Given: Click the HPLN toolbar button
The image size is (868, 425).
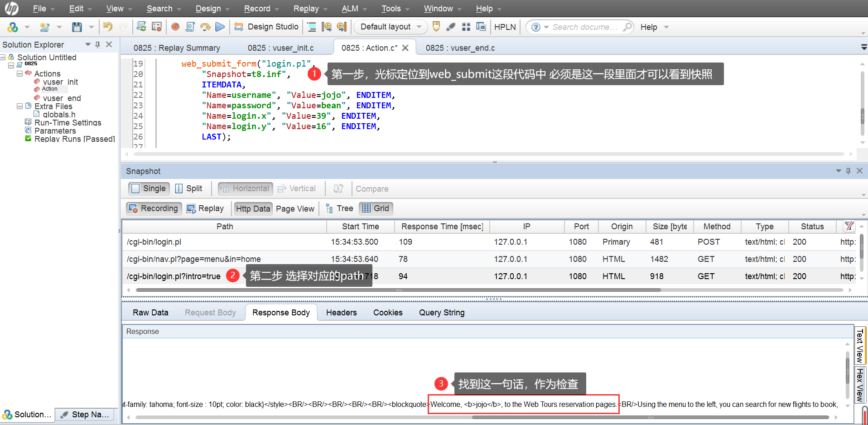Looking at the screenshot, I should tap(505, 27).
